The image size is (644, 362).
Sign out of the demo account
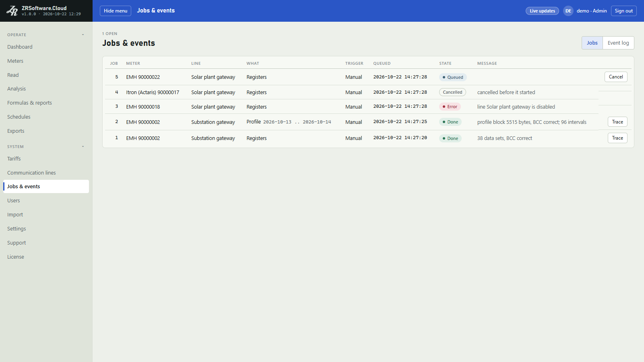click(x=623, y=11)
